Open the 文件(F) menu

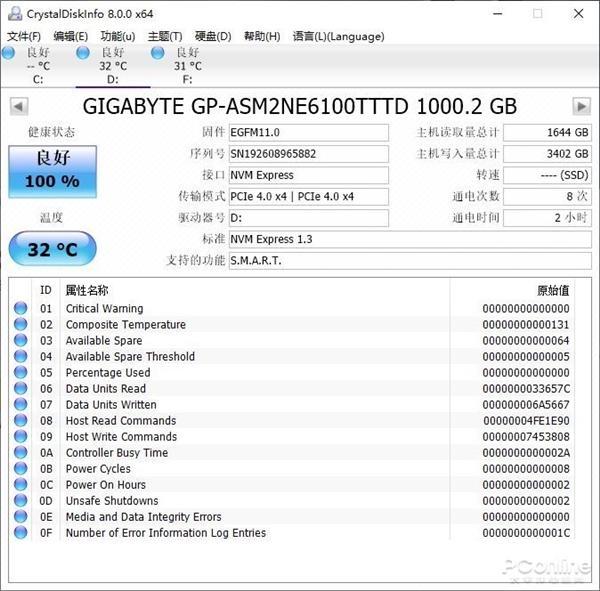pyautogui.click(x=24, y=36)
